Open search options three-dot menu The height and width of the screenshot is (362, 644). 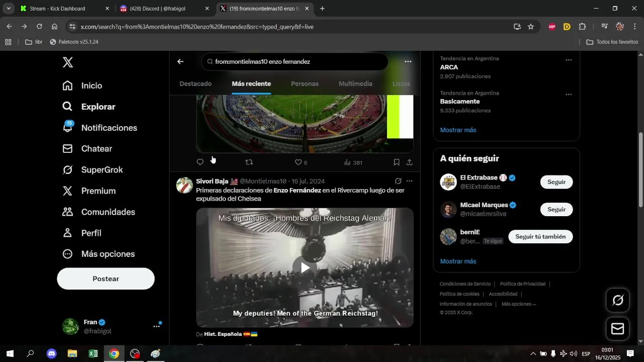click(x=408, y=61)
